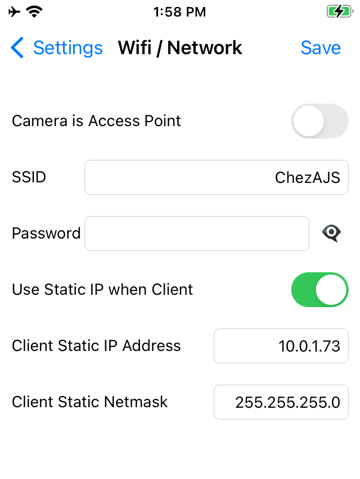Tap the airplane mode status icon
Viewport: 360px width, 479px height.
14,12
